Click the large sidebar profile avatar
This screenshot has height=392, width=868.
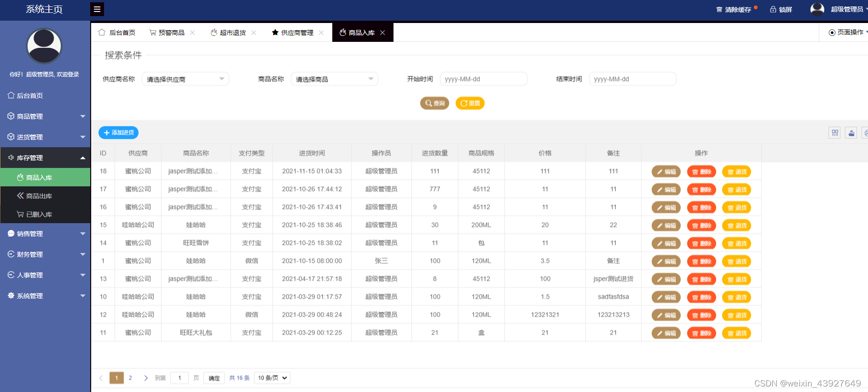coord(44,46)
